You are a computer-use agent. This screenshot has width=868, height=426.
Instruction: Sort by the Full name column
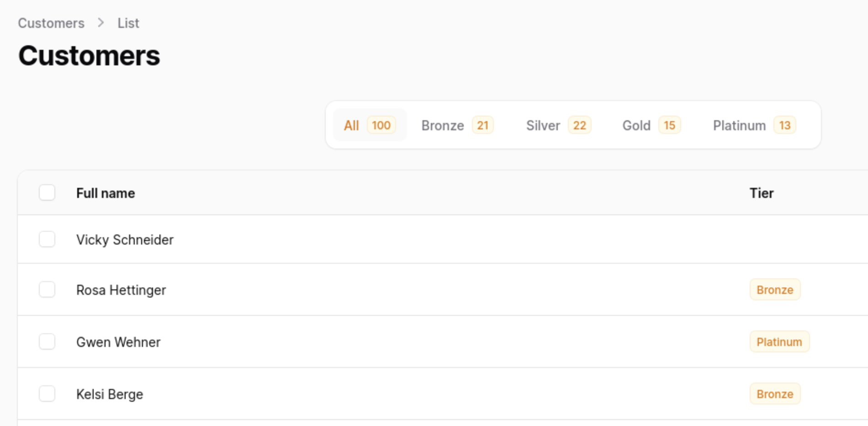point(106,193)
